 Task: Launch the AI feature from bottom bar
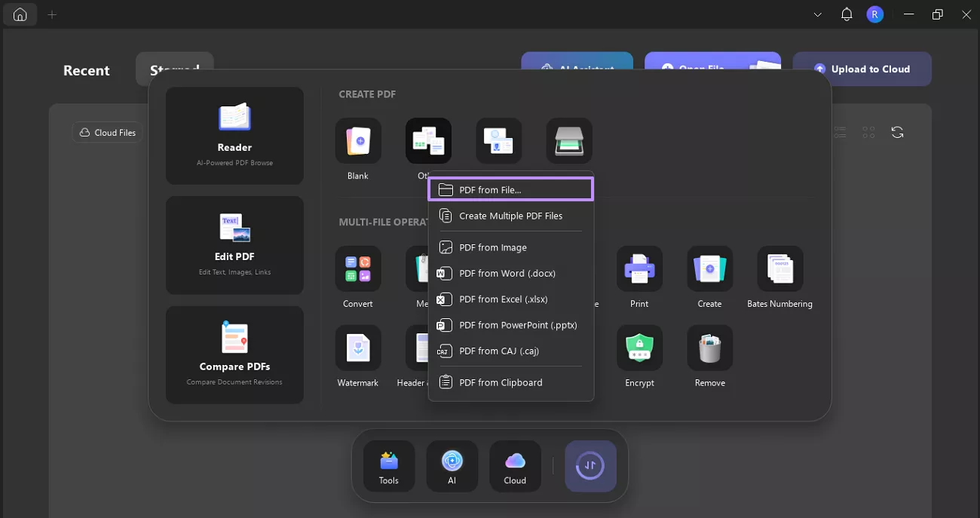pyautogui.click(x=452, y=466)
